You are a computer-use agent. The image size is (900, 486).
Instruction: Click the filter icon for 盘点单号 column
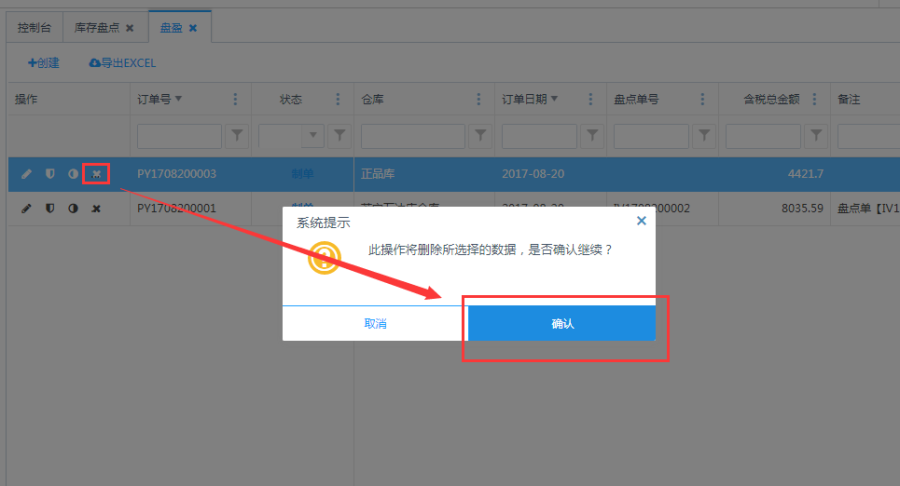click(704, 135)
